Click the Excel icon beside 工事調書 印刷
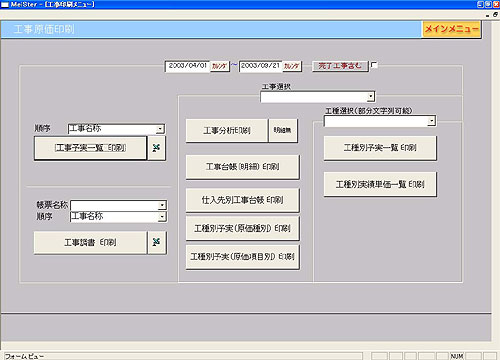 (156, 242)
